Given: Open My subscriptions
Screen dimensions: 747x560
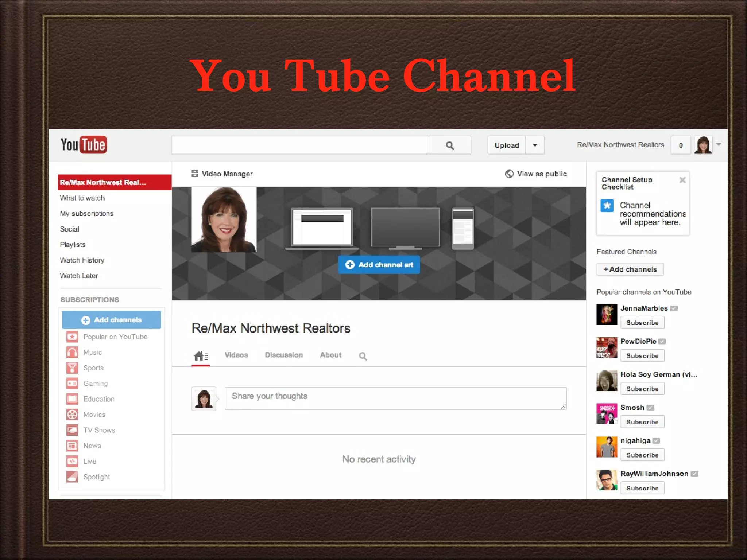Looking at the screenshot, I should point(86,214).
